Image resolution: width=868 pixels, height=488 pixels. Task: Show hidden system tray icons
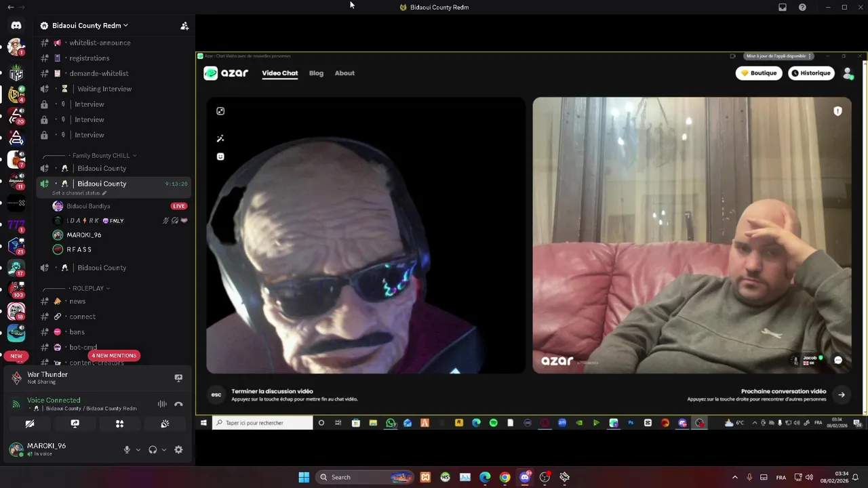click(734, 477)
